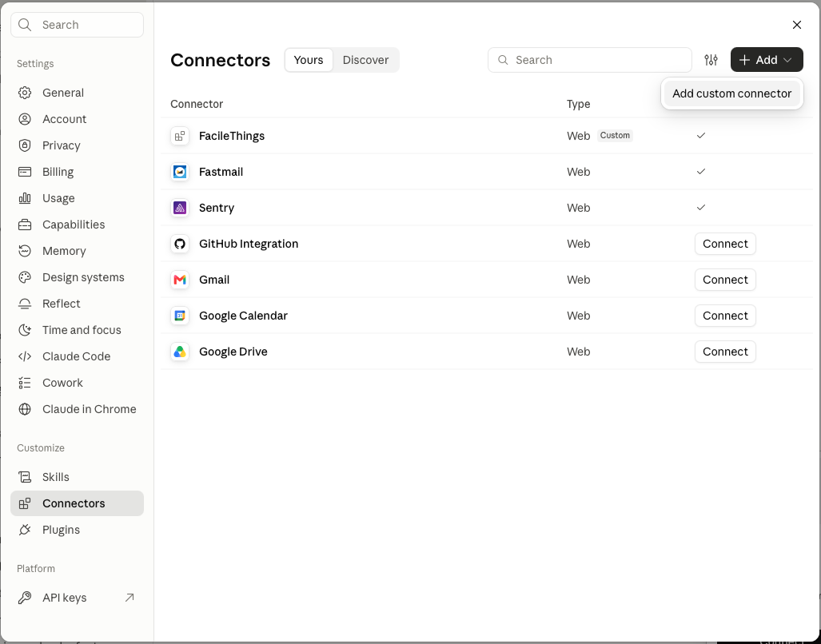Image resolution: width=821 pixels, height=644 pixels.
Task: Click the Google Calendar icon
Action: 180,316
